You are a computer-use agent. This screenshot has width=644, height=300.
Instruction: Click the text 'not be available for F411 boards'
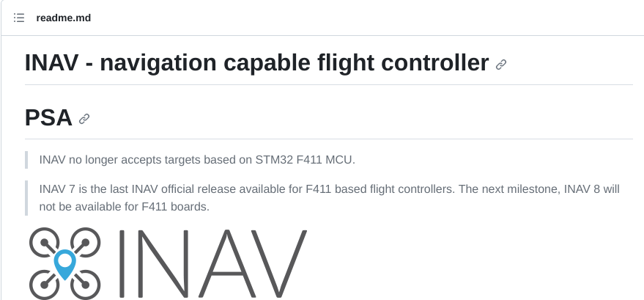tap(123, 207)
